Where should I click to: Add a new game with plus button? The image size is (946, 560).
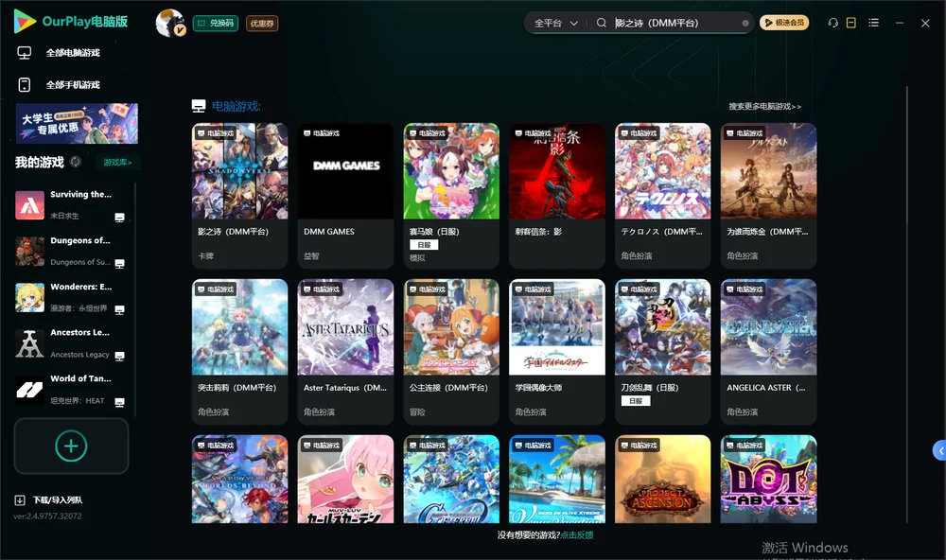pos(71,446)
